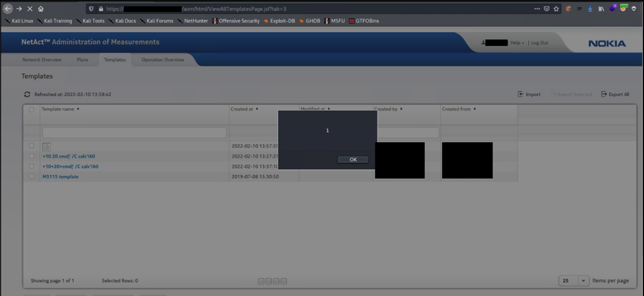Stop page loading with the X icon
This screenshot has width=644, height=296.
coord(30,8)
